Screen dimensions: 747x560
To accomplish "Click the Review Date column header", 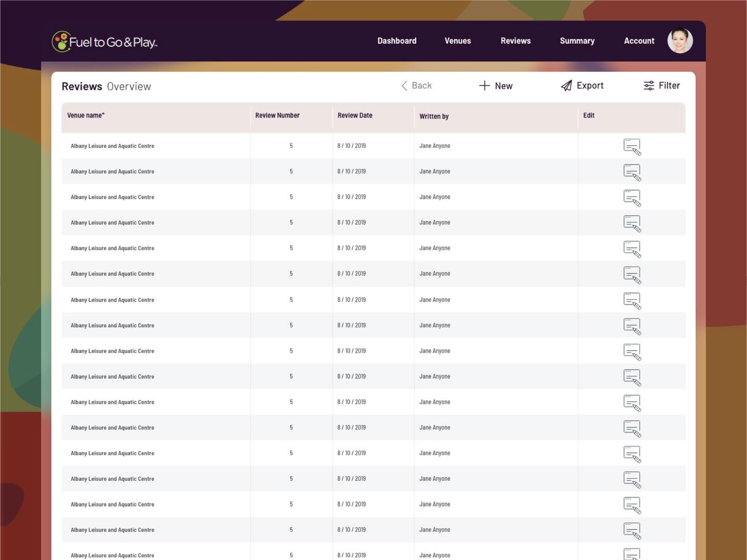I will pos(355,115).
